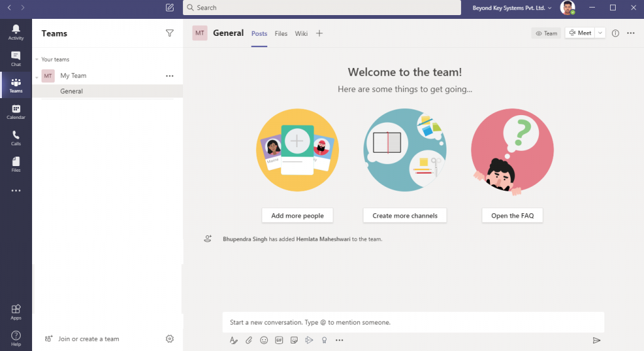
Task: Open the Format text tool
Action: pyautogui.click(x=234, y=340)
